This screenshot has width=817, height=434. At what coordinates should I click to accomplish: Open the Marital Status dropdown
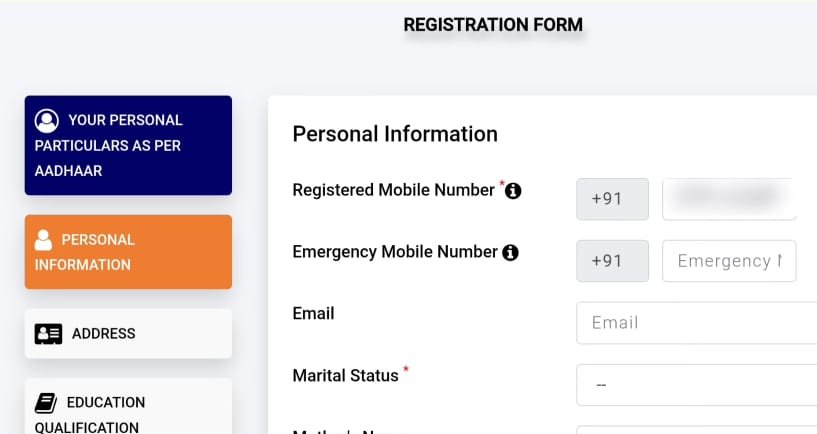coord(696,385)
